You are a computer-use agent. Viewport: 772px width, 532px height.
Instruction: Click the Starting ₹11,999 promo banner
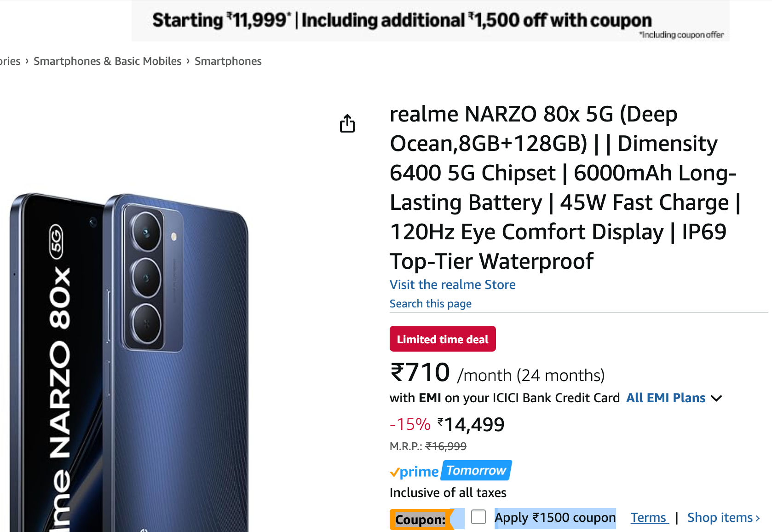click(x=430, y=21)
